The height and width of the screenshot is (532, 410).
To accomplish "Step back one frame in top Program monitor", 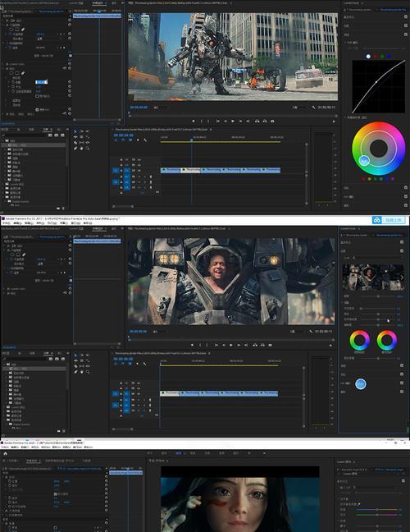I will 225,122.
